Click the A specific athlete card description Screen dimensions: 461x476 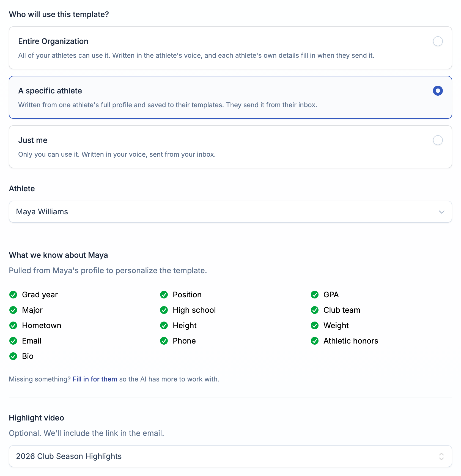[x=168, y=105]
